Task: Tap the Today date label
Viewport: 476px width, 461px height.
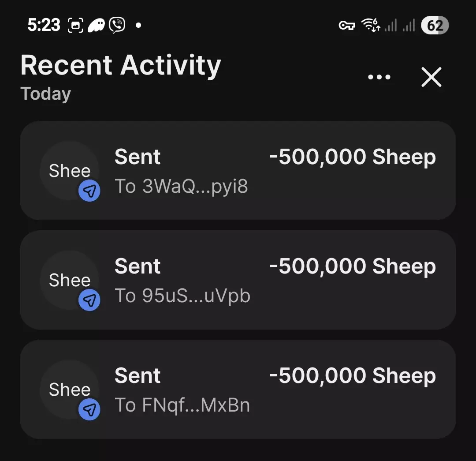Action: [x=45, y=94]
